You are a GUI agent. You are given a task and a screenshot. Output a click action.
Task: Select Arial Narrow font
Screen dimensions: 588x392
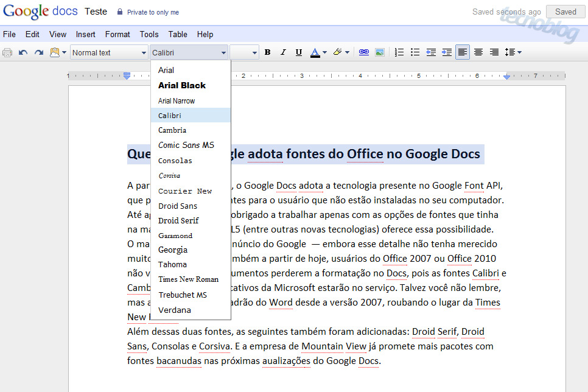click(x=191, y=100)
